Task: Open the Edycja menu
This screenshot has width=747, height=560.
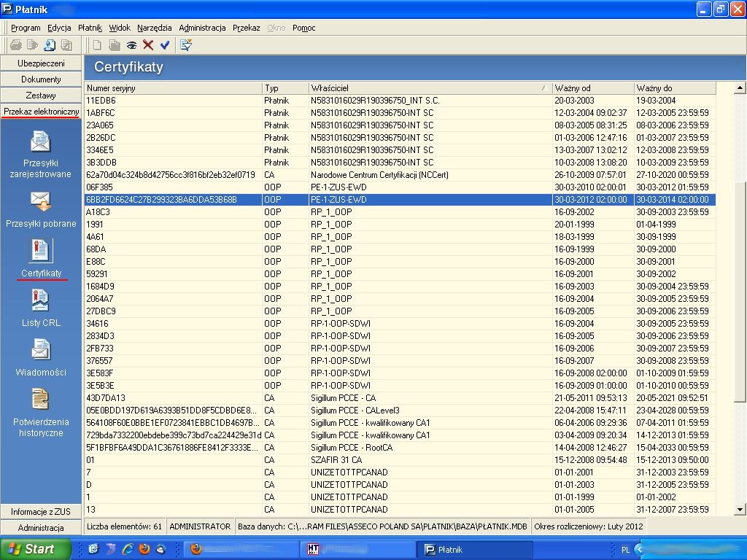Action: coord(59,28)
